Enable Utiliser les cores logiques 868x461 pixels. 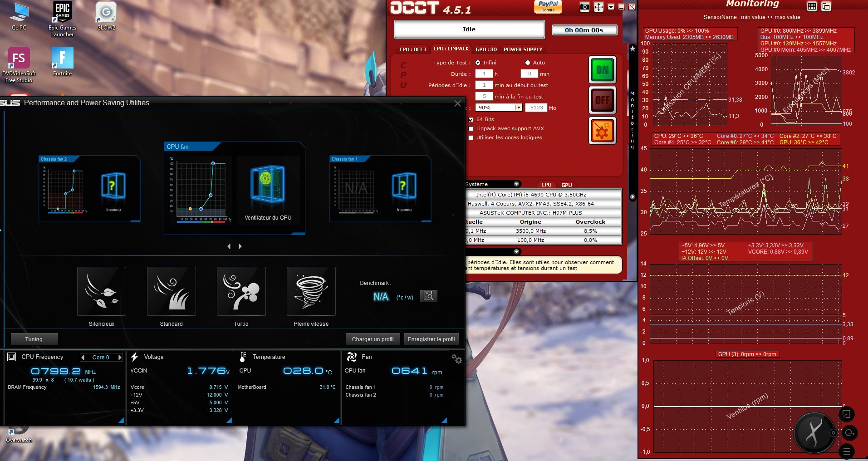[x=471, y=137]
